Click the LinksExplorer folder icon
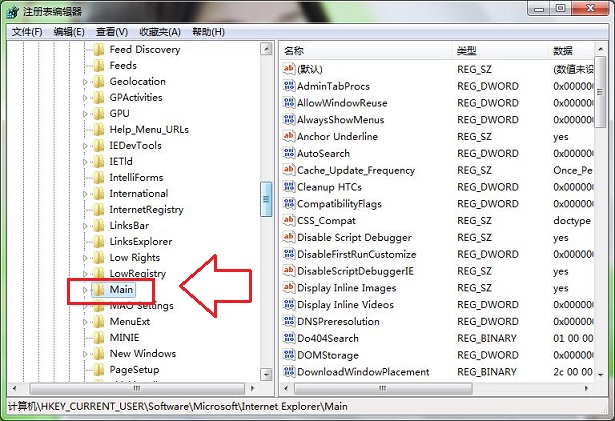Viewport: 615px width, 421px height. [99, 242]
